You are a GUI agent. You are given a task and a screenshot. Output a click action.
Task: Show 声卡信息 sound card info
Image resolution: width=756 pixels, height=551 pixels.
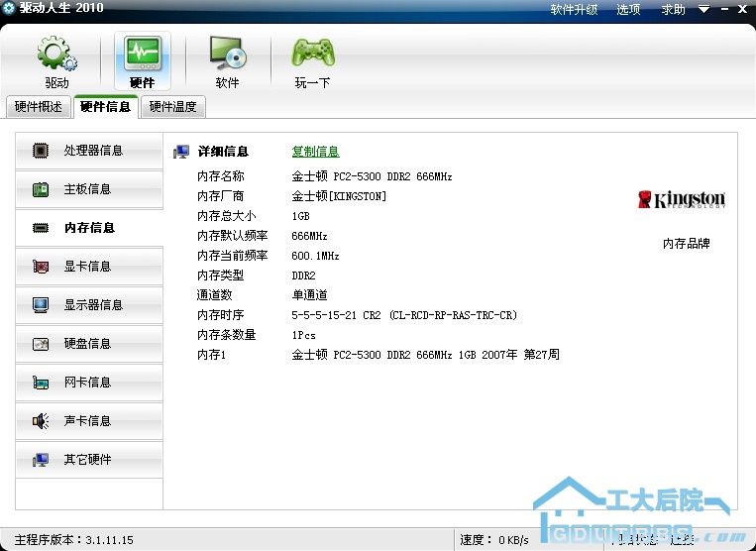pyautogui.click(x=89, y=421)
